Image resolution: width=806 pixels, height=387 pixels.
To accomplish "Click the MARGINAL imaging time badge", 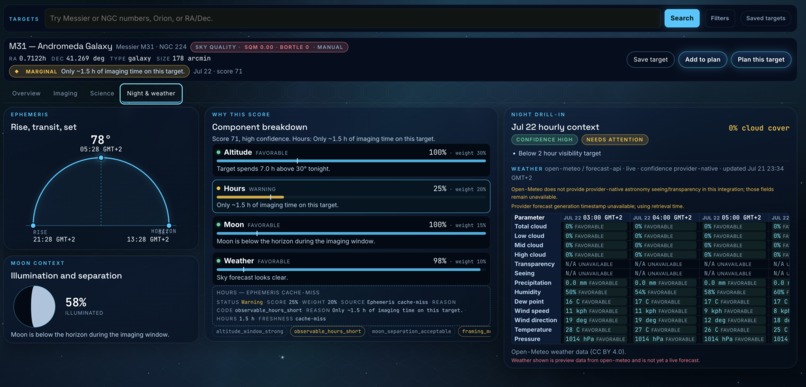I will [x=99, y=71].
